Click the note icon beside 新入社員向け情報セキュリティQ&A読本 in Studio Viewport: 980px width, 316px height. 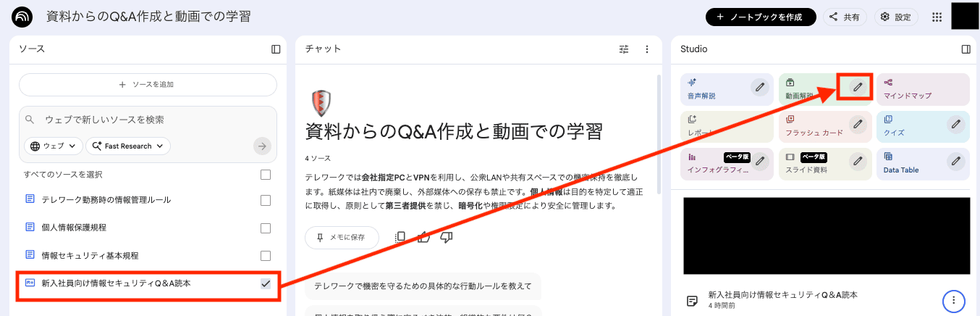692,300
